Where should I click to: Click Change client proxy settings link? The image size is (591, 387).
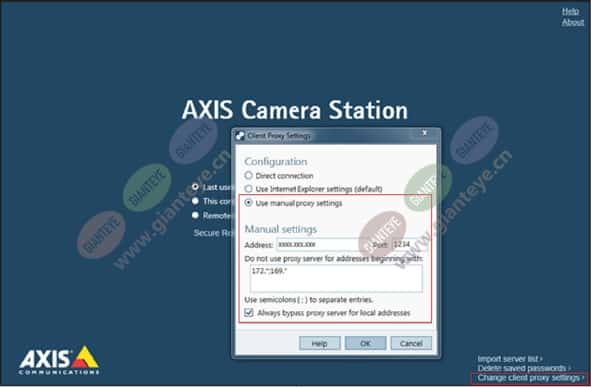click(x=530, y=378)
